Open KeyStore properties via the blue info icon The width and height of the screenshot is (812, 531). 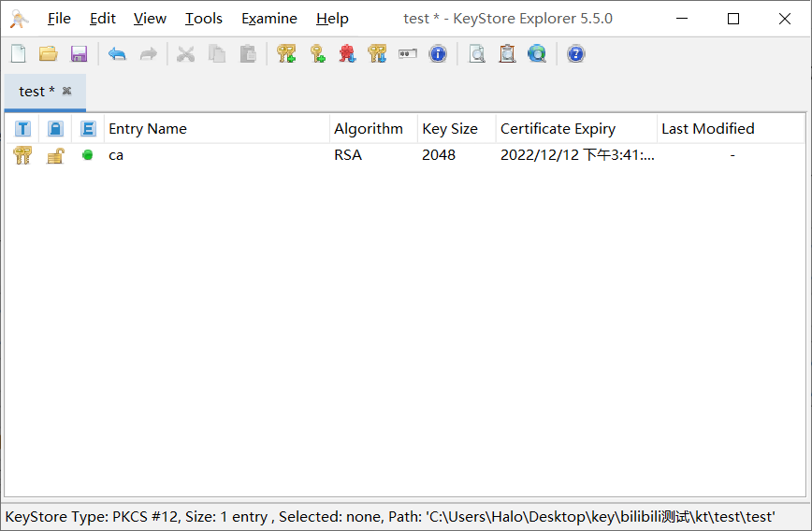(x=438, y=54)
